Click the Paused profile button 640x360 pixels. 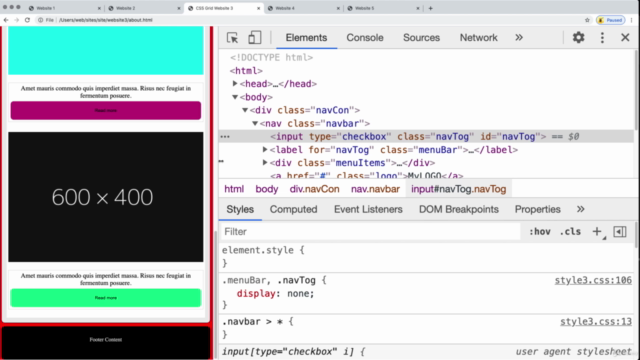[610, 20]
